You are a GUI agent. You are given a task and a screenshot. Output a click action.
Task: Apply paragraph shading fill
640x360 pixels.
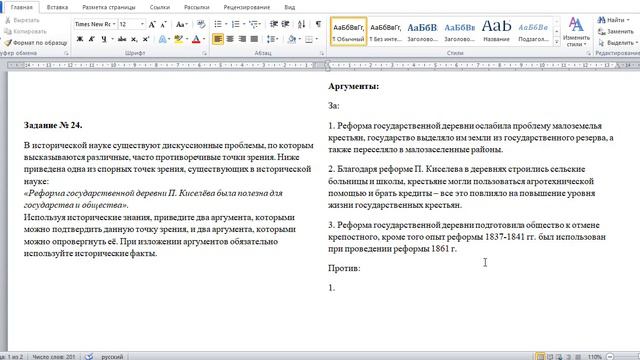point(291,39)
